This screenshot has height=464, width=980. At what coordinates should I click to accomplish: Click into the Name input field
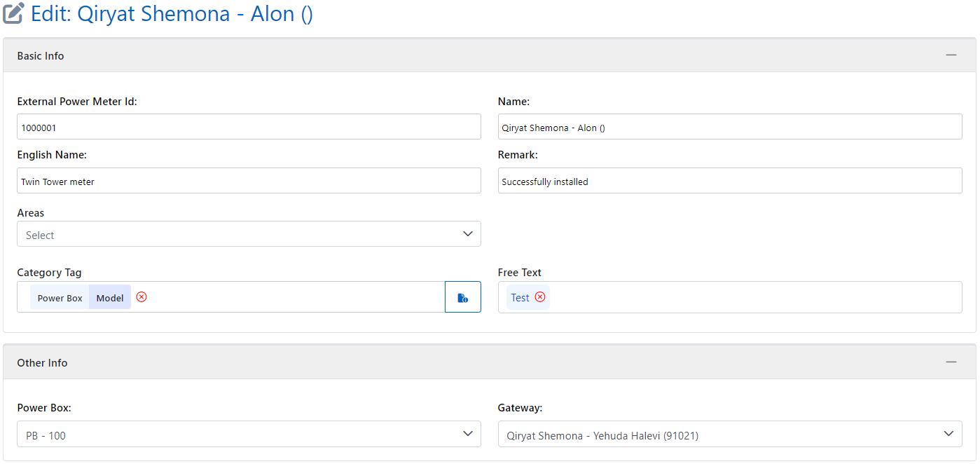click(729, 127)
